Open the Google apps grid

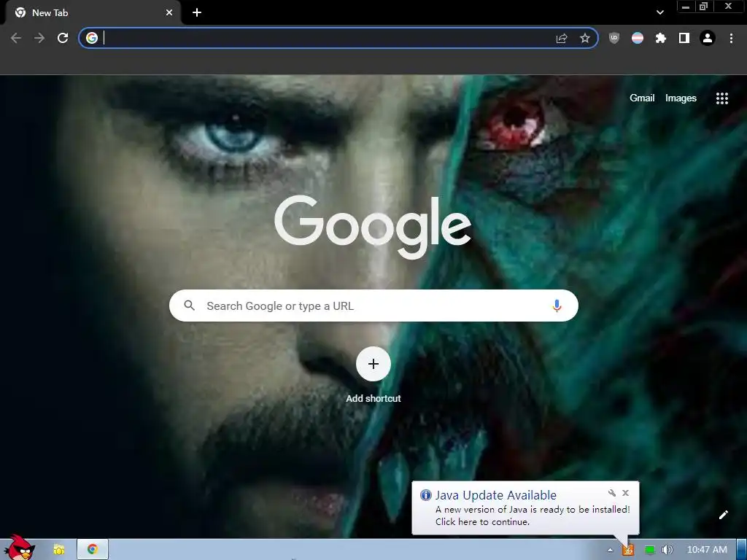(721, 98)
